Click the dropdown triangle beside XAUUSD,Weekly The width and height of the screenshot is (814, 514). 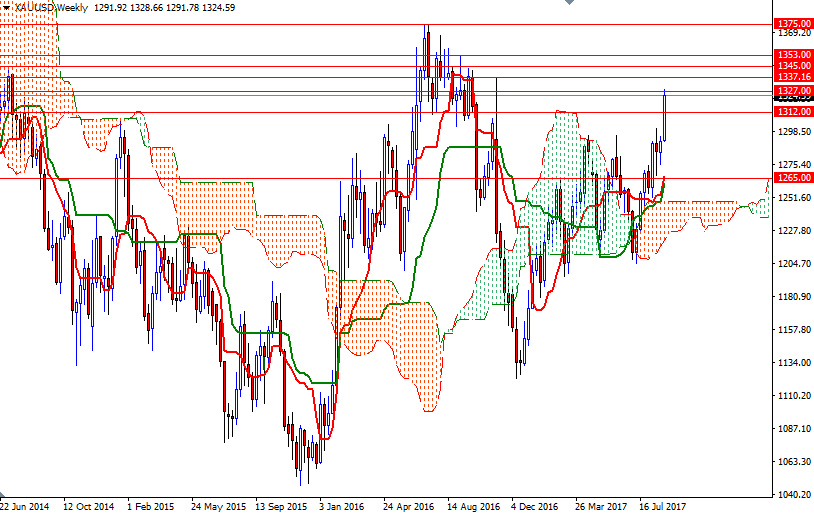[x=6, y=7]
